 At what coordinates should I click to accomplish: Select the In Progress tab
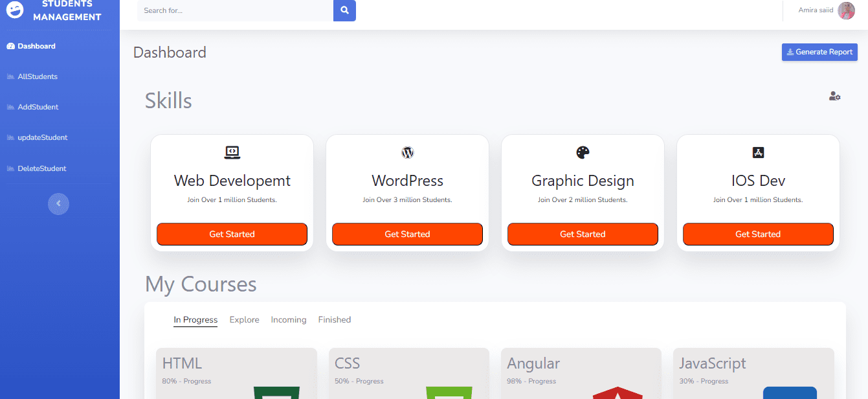pos(195,320)
